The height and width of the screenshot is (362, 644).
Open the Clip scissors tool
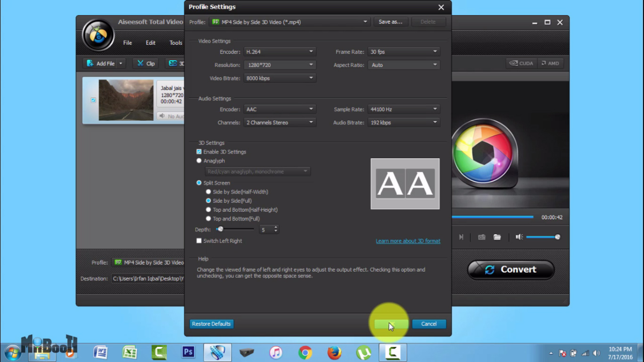[146, 64]
